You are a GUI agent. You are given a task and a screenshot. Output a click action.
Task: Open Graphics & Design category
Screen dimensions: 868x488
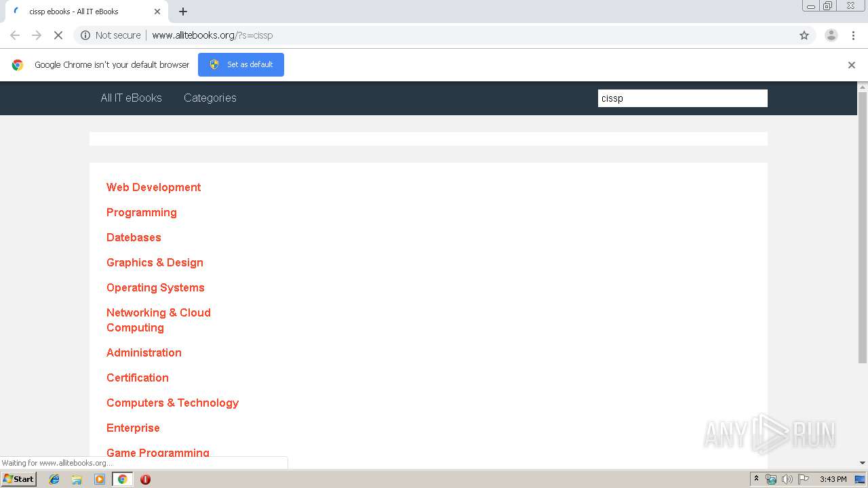click(155, 262)
